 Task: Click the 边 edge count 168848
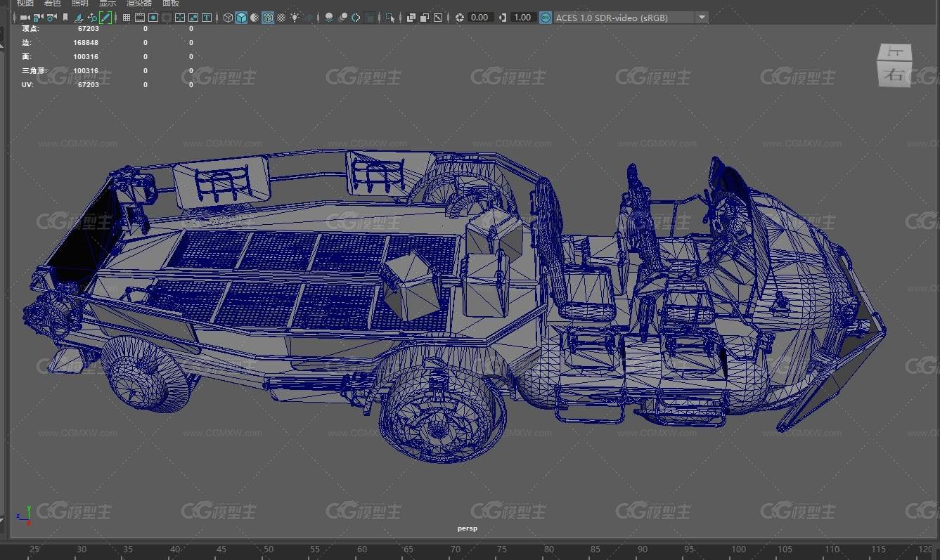tap(86, 43)
